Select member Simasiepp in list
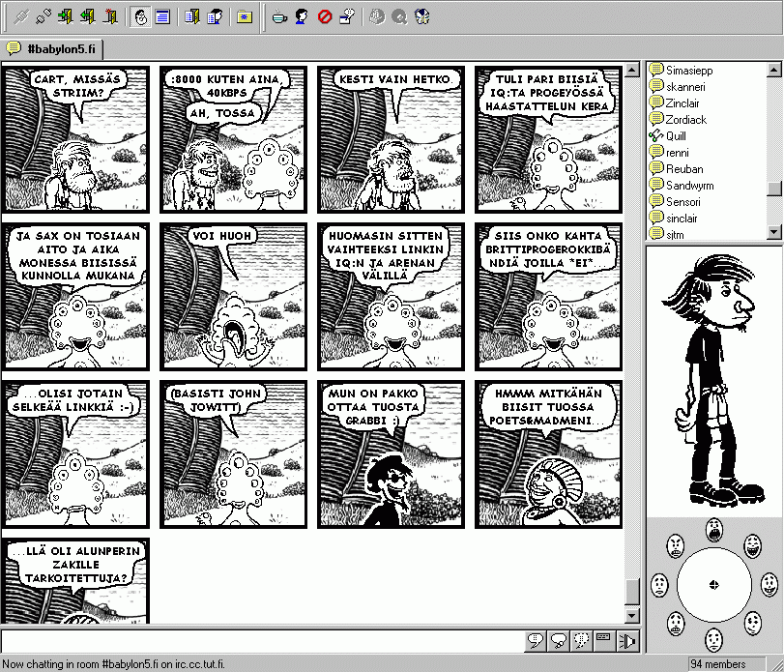This screenshot has width=784, height=672. 689,70
